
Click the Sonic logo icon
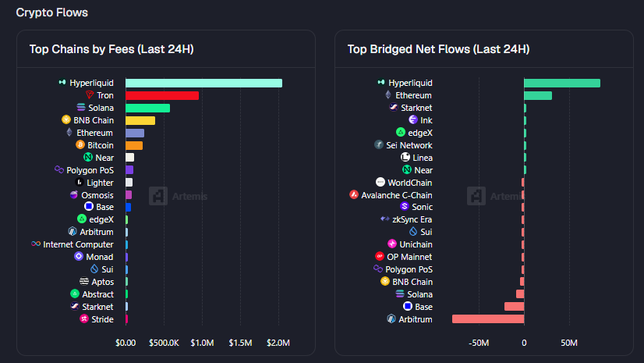tap(405, 206)
